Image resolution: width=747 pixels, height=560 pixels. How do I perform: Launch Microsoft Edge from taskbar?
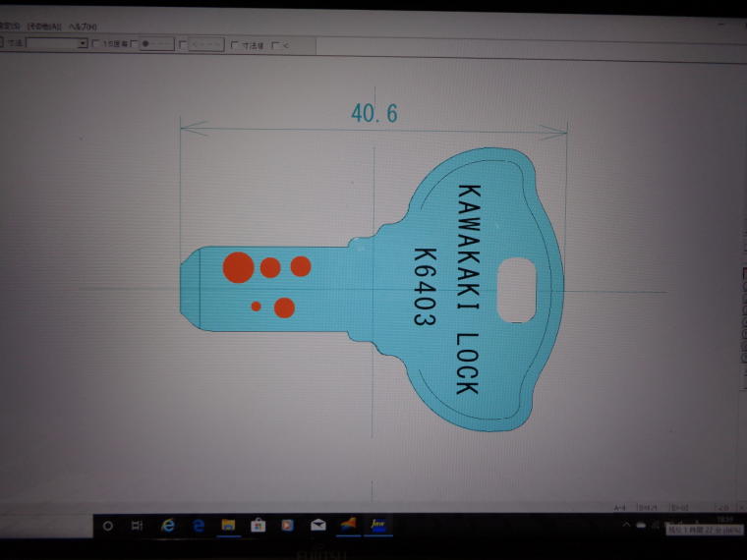199,526
